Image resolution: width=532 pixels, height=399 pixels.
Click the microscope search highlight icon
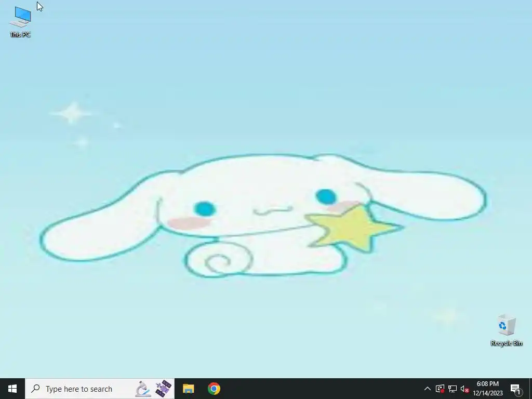[x=143, y=389]
